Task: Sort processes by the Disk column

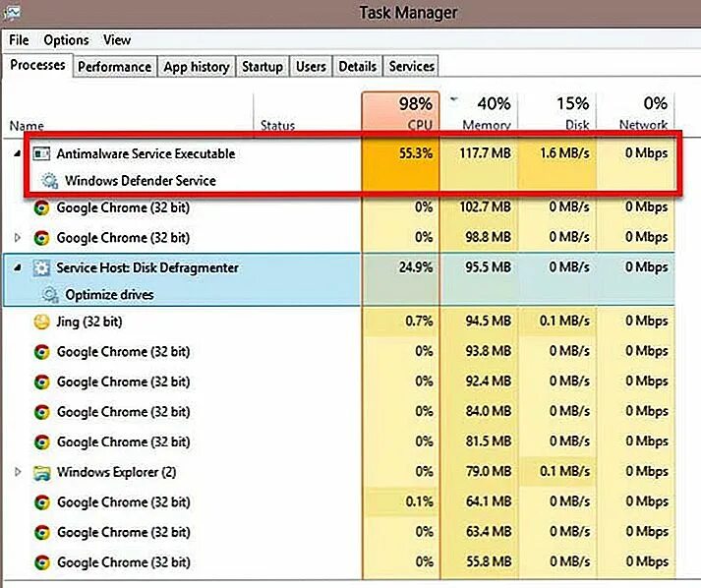Action: [x=557, y=112]
